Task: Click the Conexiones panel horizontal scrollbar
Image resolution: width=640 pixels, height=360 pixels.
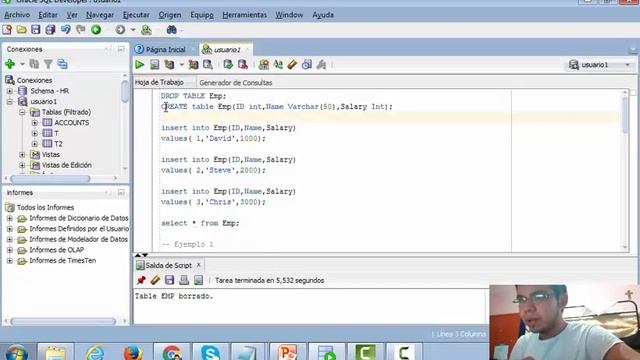Action: point(50,178)
